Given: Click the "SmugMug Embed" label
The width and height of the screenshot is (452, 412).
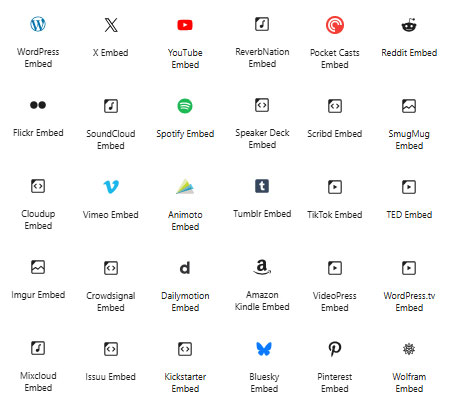Looking at the screenshot, I should coord(409,140).
